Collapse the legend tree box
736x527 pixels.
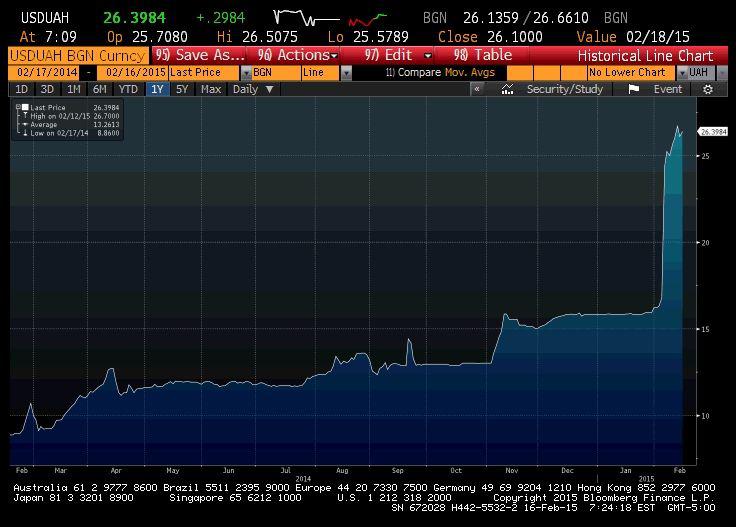(18, 107)
